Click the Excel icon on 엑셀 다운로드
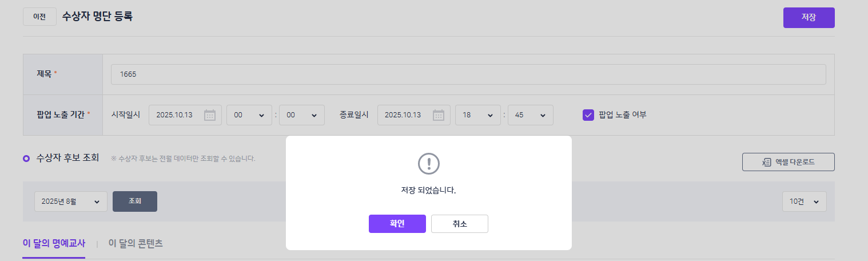 tap(767, 162)
